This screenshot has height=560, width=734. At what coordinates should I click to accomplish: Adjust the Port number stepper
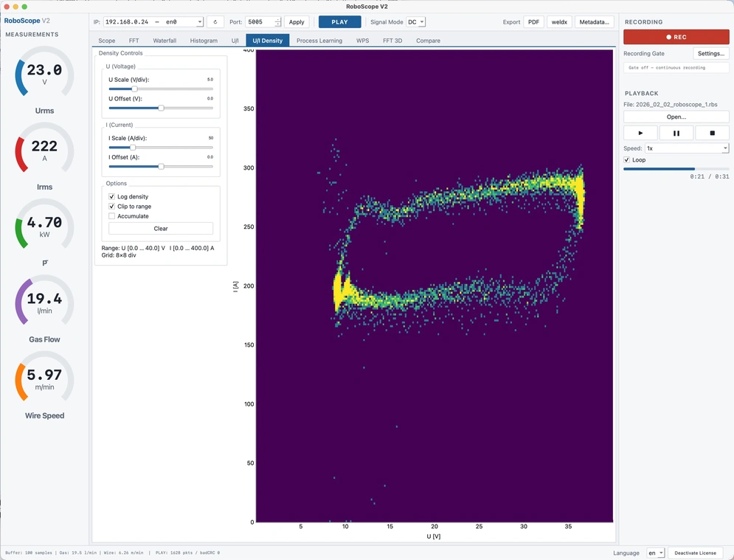tap(277, 22)
